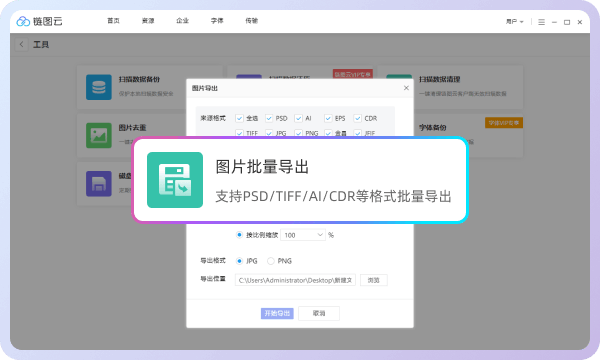Open the 字体备份 tool card title
This screenshot has width=600, height=360.
[432, 127]
